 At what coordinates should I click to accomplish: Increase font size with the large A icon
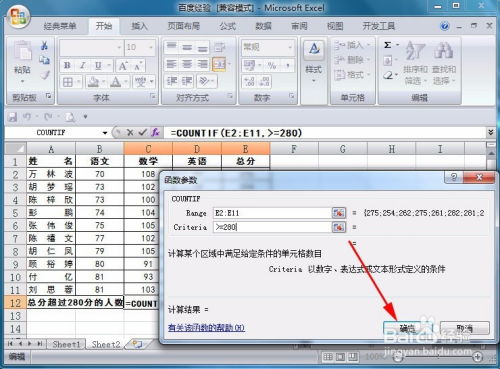pos(123,66)
